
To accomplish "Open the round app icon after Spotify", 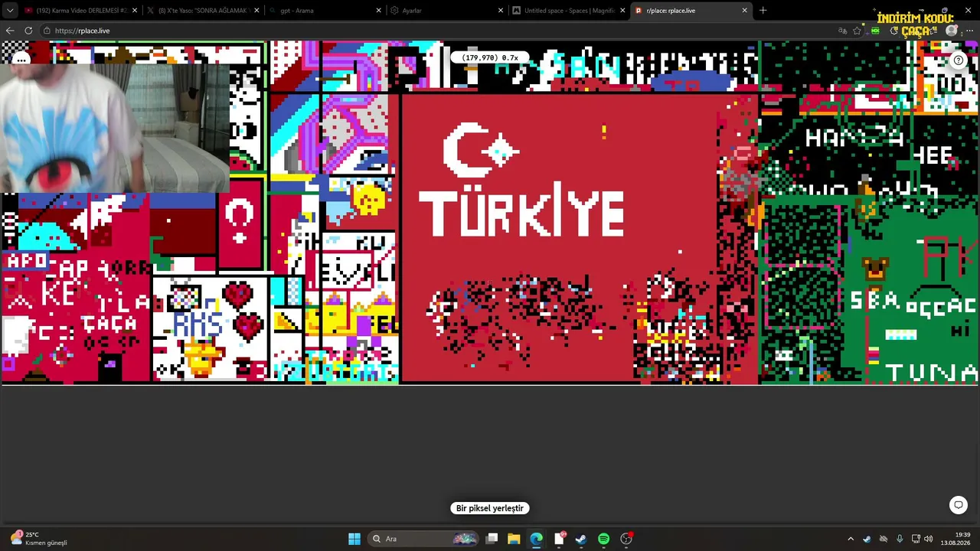I will click(x=626, y=539).
